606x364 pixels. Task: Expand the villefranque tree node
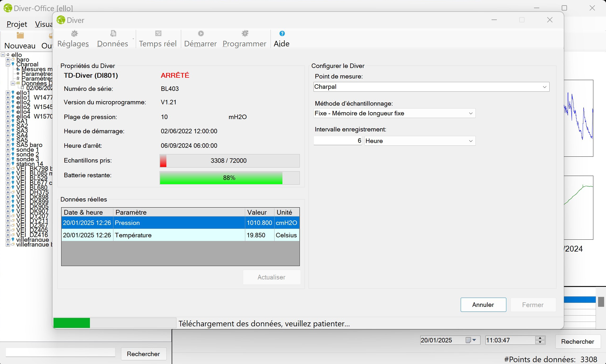click(8, 240)
